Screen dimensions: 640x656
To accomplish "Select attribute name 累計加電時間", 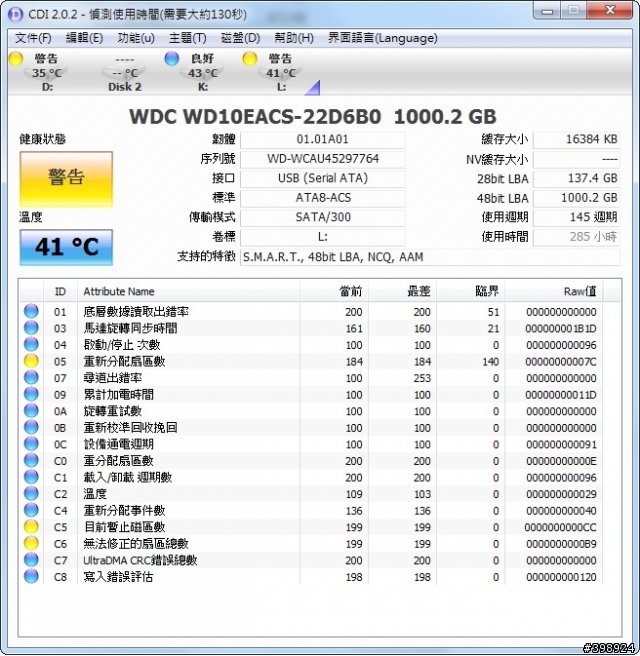I will [x=118, y=395].
